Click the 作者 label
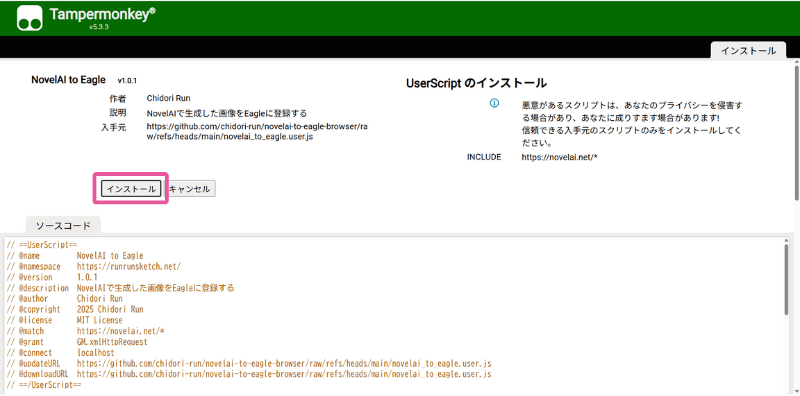The width and height of the screenshot is (800, 396). (118, 98)
